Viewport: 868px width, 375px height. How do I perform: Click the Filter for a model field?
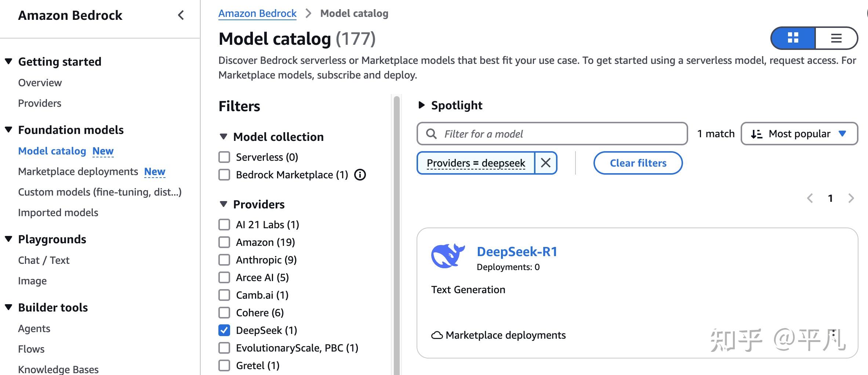(552, 134)
